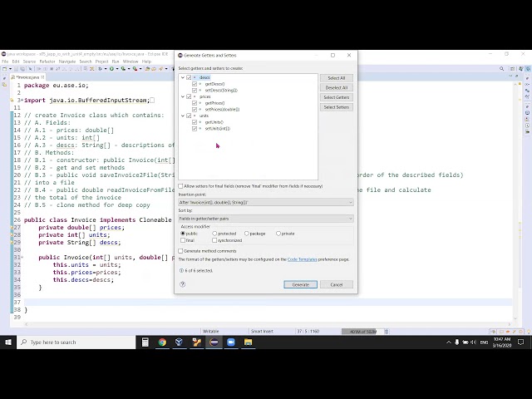
Task: Open the Calculator taskbar icon
Action: (145, 342)
